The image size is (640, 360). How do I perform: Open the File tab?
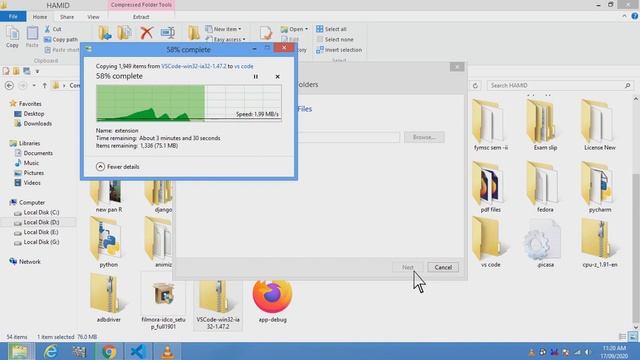13,17
